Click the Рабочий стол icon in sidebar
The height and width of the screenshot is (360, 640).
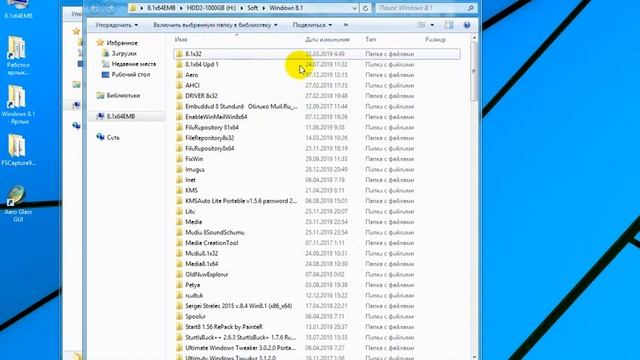pos(105,74)
